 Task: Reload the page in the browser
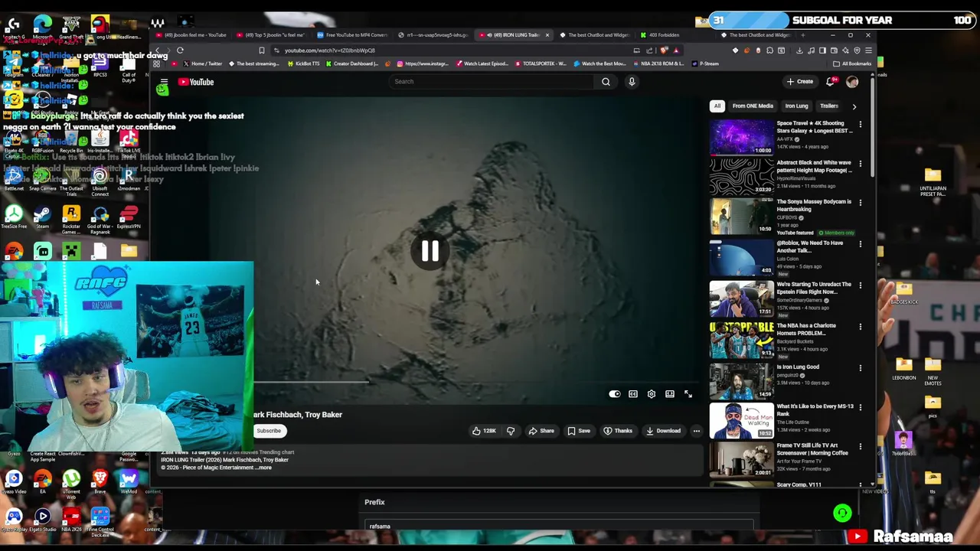point(180,51)
